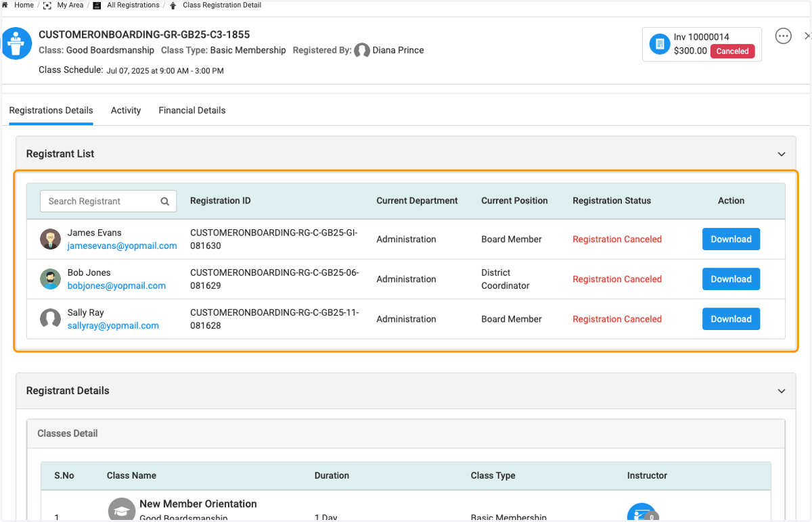Click the James Evans name text

95,233
